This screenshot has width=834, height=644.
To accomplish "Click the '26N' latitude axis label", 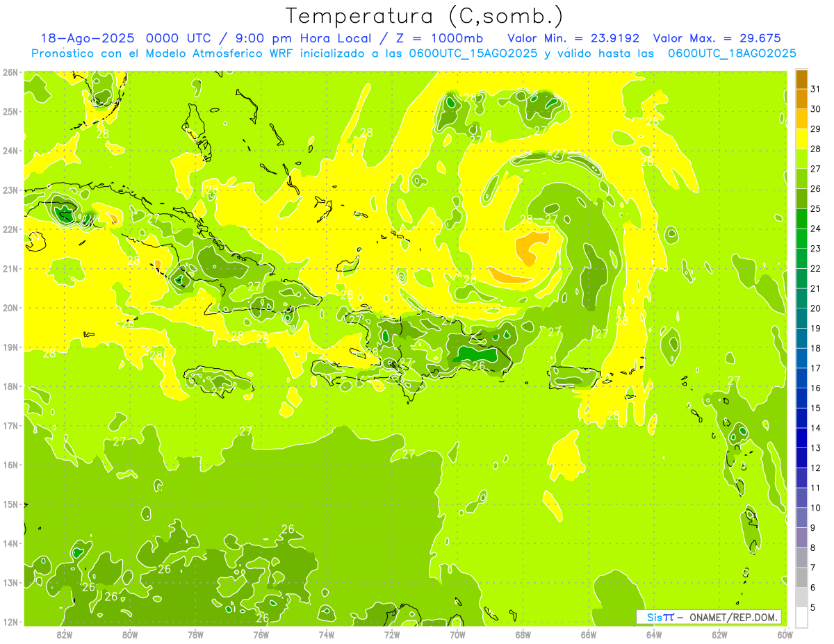I will click(10, 72).
